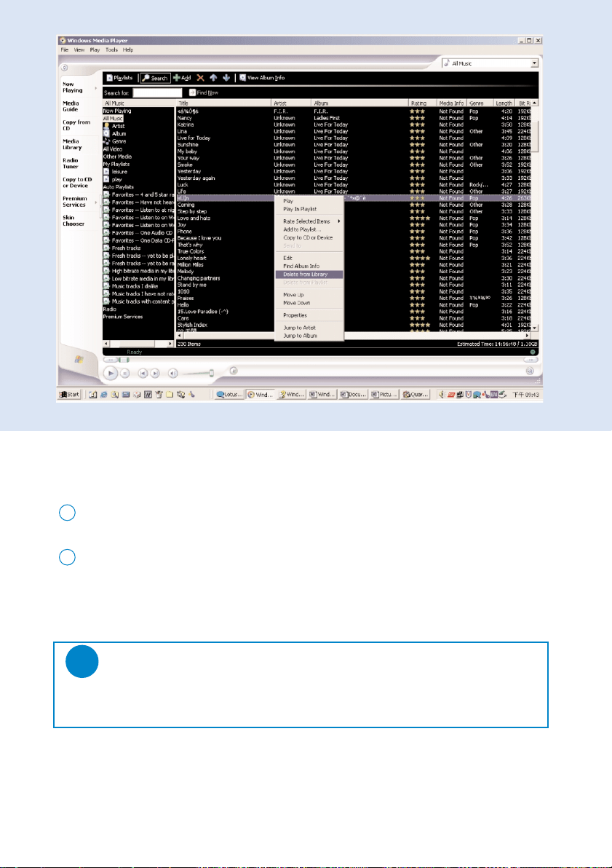
Task: Select the track titled Katrina
Action: point(186,125)
